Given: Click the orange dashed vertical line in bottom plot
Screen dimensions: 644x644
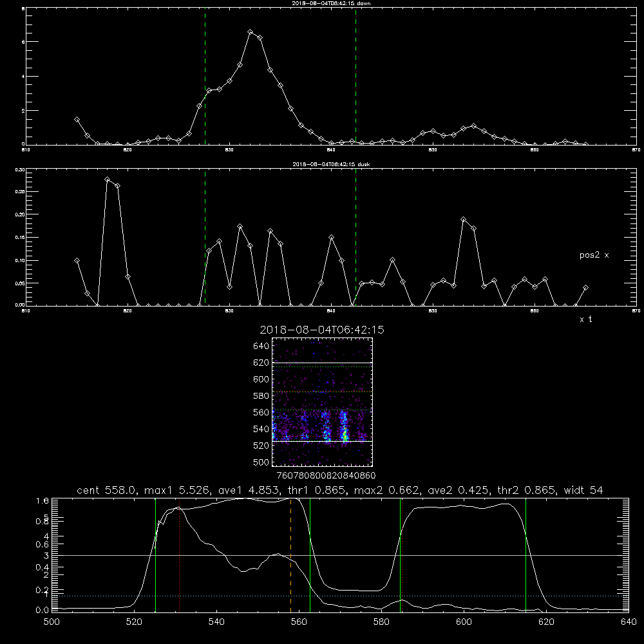Looking at the screenshot, I should (x=291, y=555).
